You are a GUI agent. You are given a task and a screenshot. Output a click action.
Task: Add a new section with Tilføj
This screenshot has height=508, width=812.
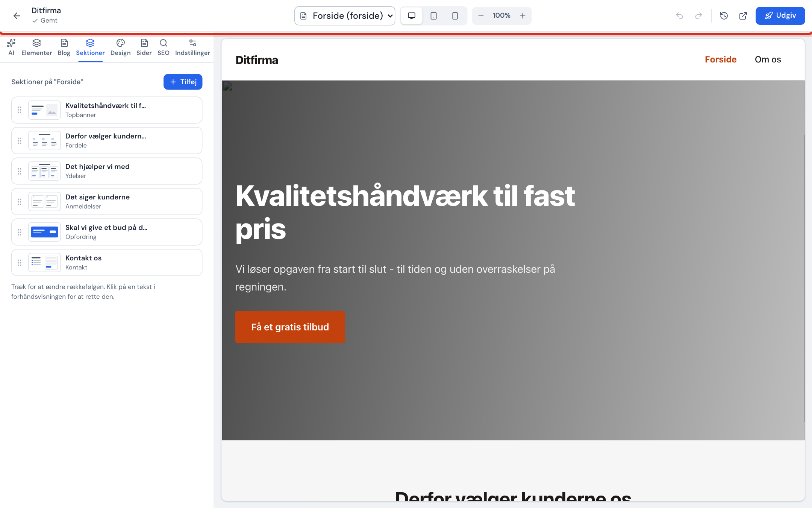183,82
